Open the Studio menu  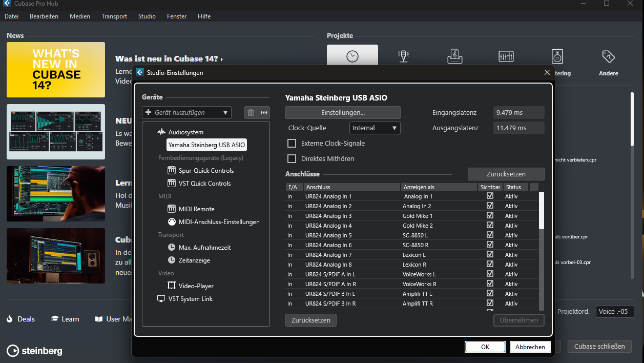click(x=147, y=16)
